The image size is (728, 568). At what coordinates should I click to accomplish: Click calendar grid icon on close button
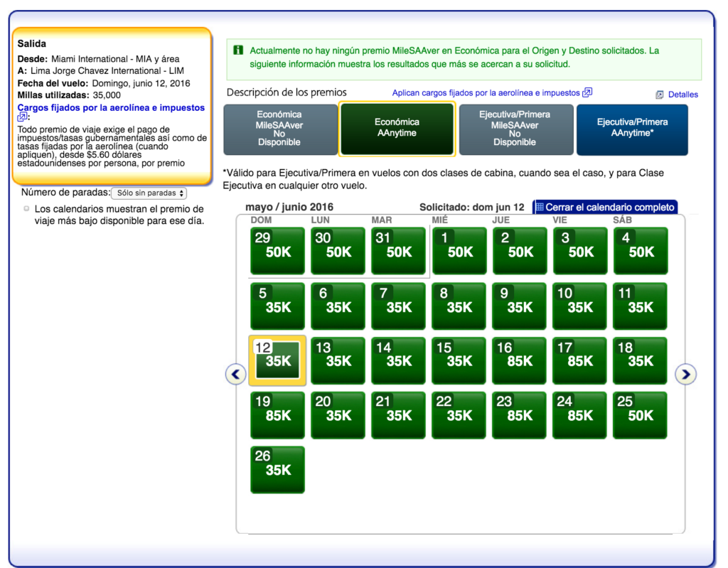[540, 207]
